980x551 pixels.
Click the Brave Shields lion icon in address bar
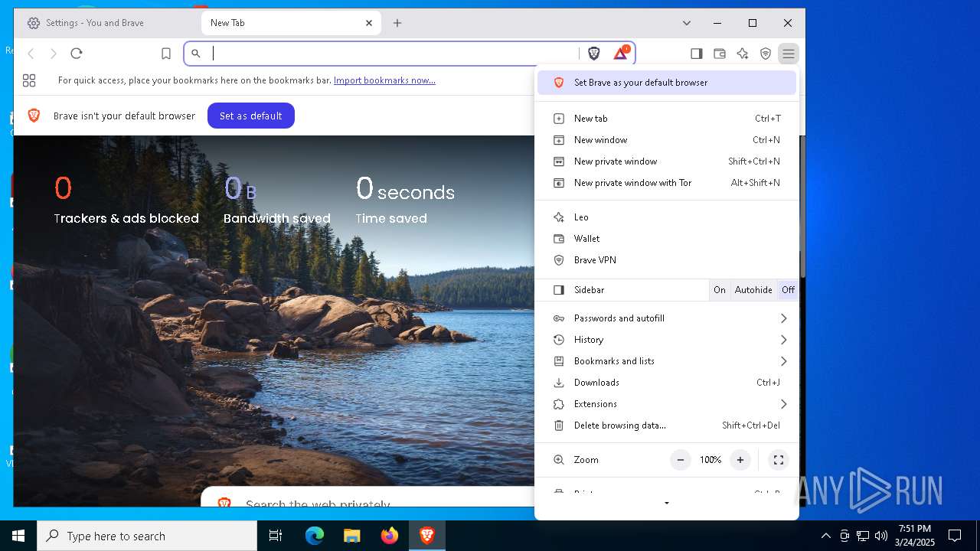(593, 54)
